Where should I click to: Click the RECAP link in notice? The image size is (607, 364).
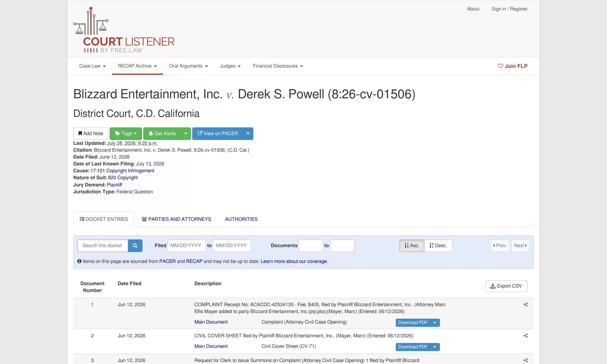click(194, 261)
